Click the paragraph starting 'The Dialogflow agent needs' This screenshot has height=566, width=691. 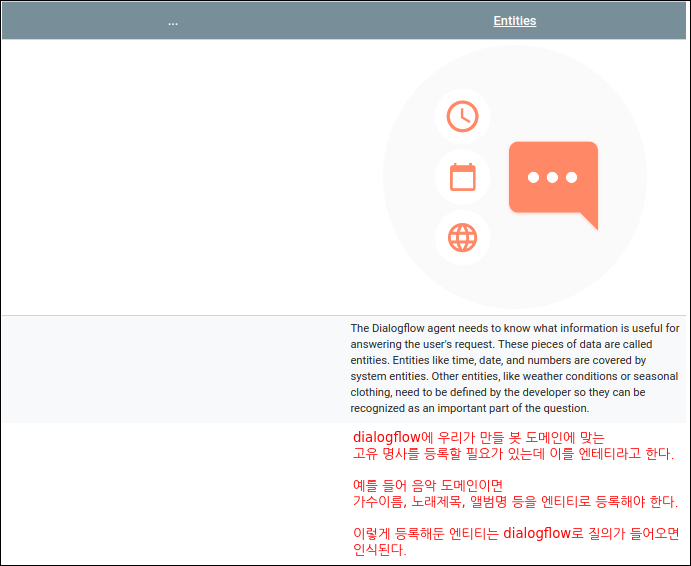515,368
